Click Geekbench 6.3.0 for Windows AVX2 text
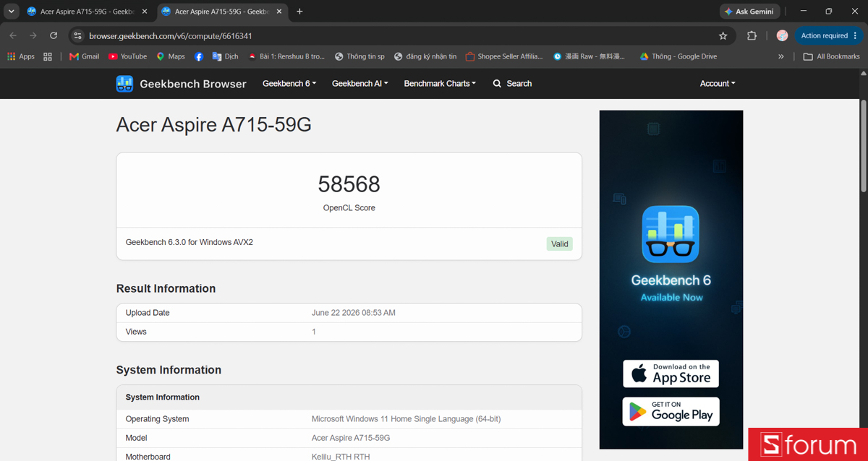Screen dimensions: 868x461 190,242
